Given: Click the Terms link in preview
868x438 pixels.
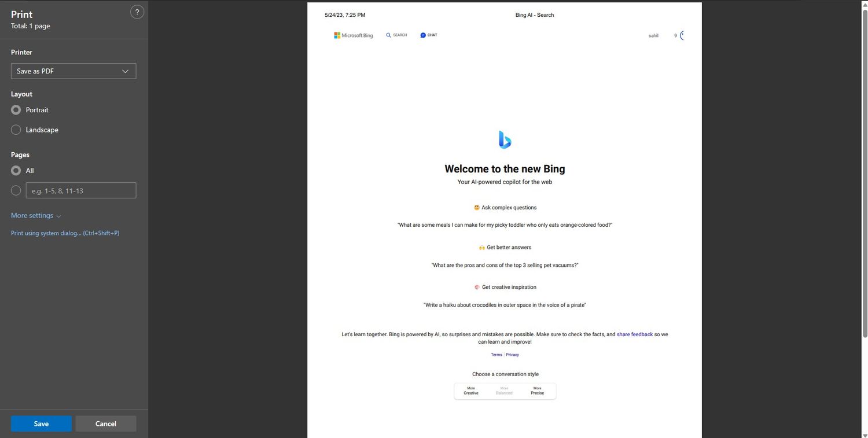Looking at the screenshot, I should click(496, 355).
